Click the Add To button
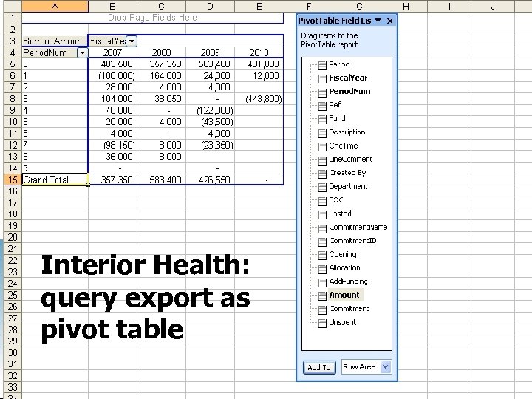The image size is (532, 399). (319, 367)
